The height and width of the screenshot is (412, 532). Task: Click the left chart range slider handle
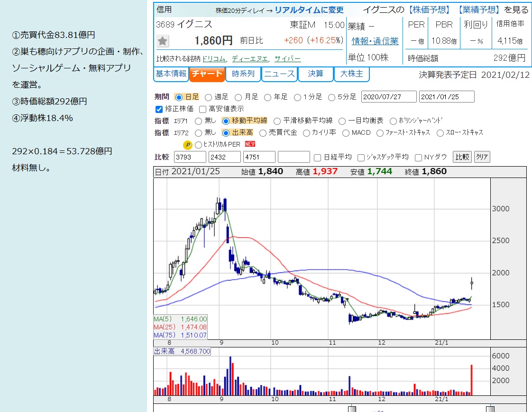[352, 409]
